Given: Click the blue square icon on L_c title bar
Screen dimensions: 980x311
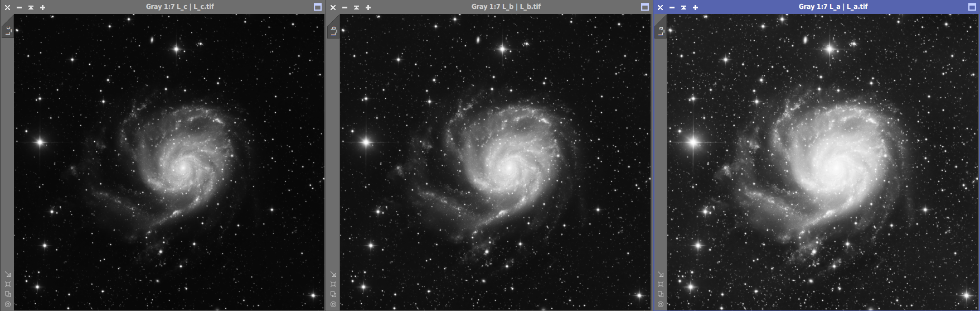Looking at the screenshot, I should coord(318,7).
